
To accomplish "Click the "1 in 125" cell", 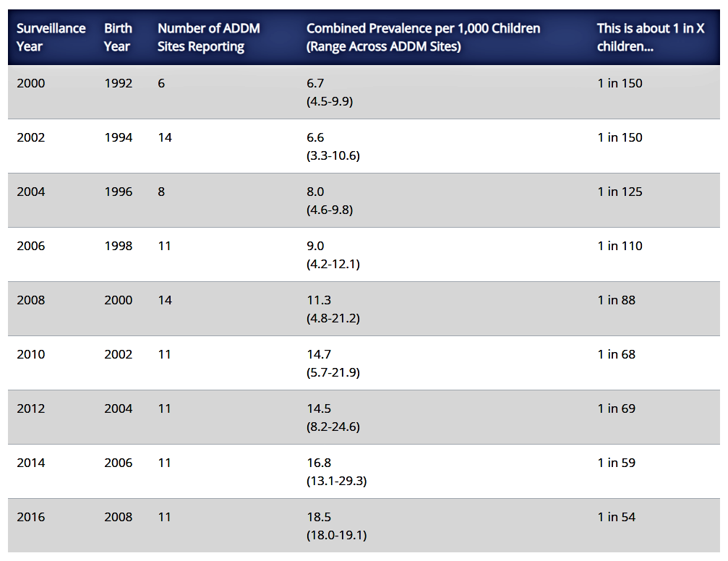I will (620, 192).
